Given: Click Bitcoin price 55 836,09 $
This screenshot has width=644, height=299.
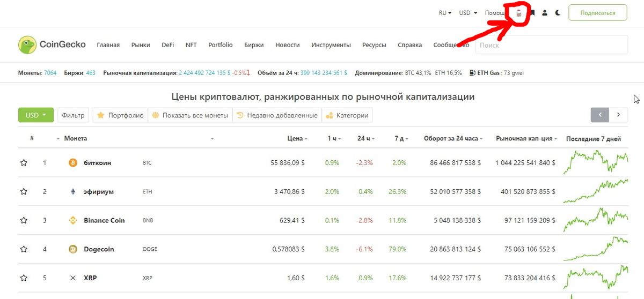Looking at the screenshot, I should click(288, 162).
